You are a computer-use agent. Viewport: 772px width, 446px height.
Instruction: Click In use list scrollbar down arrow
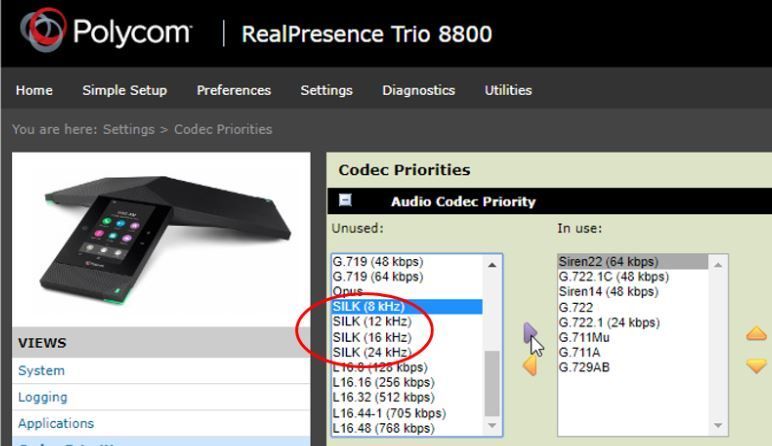pyautogui.click(x=718, y=425)
